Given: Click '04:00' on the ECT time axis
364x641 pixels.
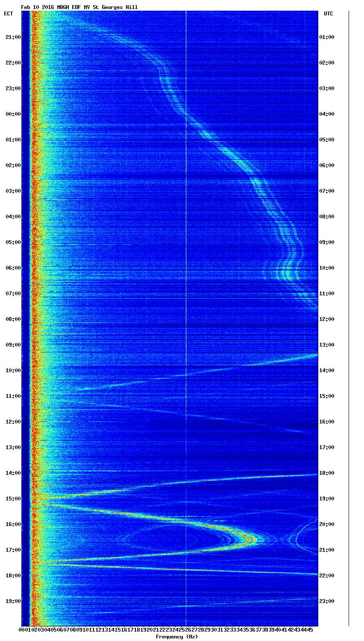Looking at the screenshot, I should [x=13, y=217].
